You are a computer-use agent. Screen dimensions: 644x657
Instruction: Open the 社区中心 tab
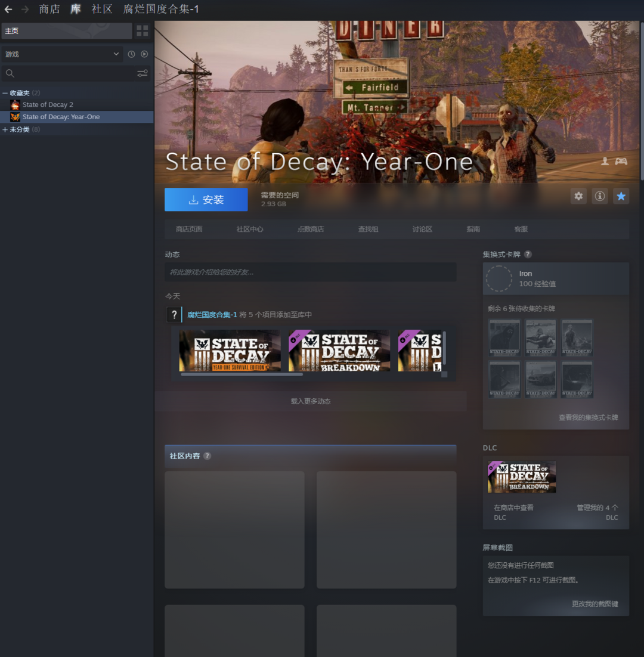(250, 229)
